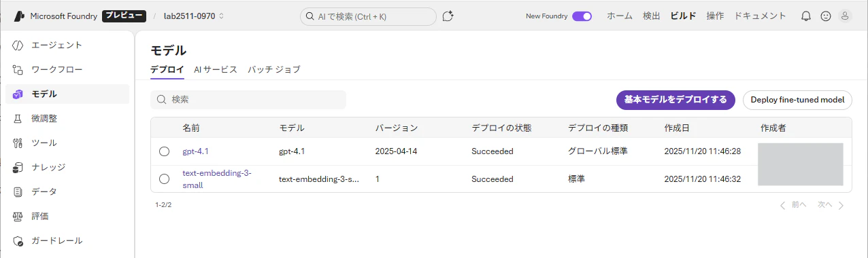The width and height of the screenshot is (868, 258).
Task: Open the lab2511-0970 project dropdown
Action: pyautogui.click(x=194, y=16)
